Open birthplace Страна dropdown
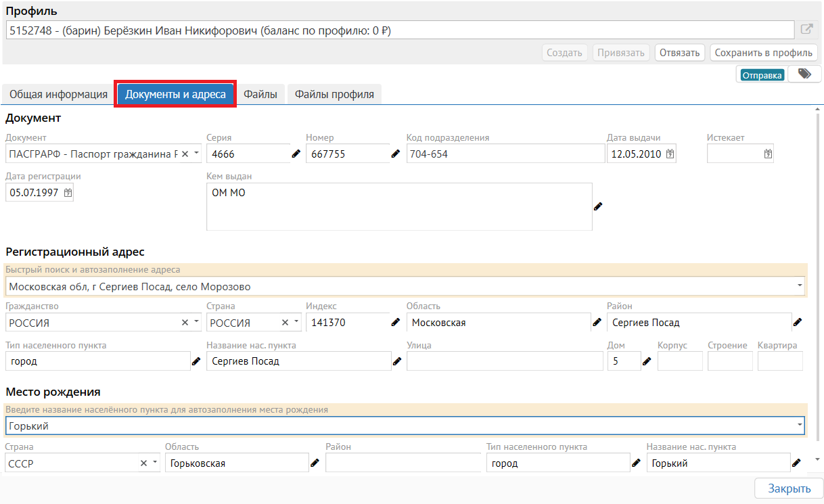The height and width of the screenshot is (504, 824). [155, 463]
